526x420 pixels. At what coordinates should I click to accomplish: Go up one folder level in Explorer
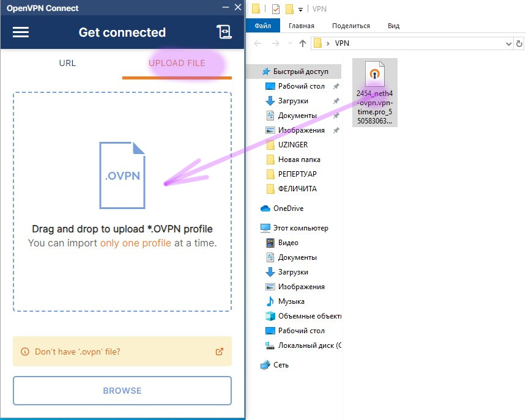[x=303, y=43]
